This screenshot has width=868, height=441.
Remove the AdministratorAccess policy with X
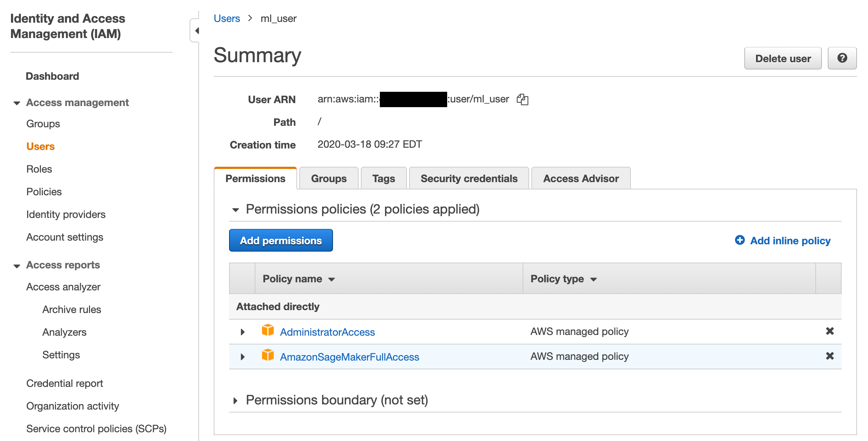[x=830, y=331]
